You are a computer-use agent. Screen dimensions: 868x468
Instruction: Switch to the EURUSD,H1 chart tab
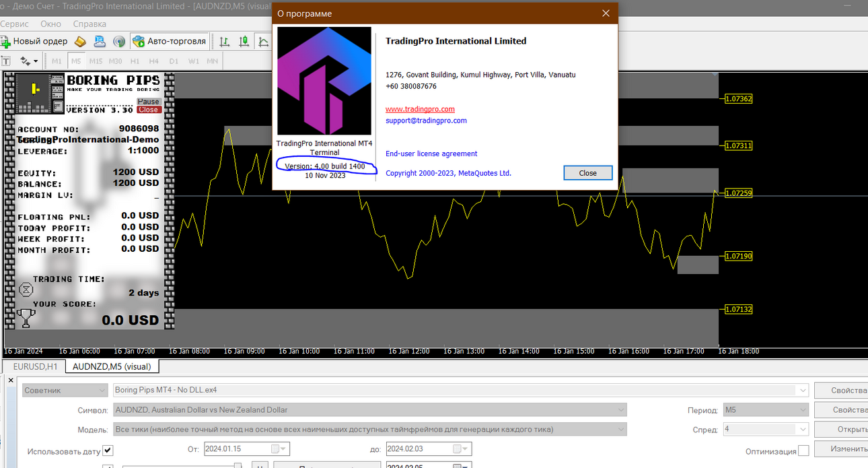point(35,366)
